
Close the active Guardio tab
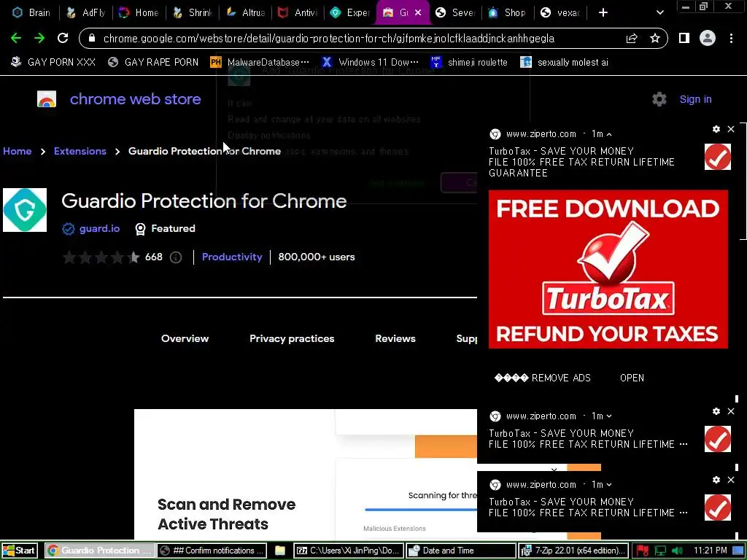[418, 13]
